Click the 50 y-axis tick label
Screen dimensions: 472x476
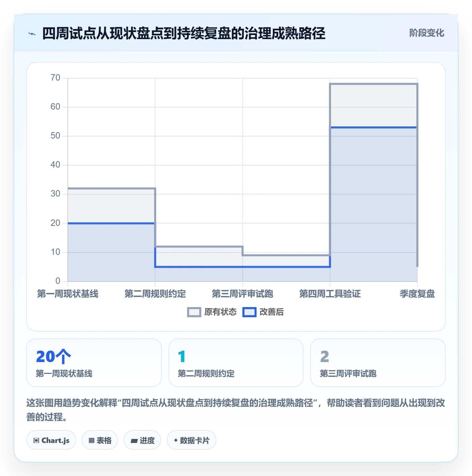[x=55, y=136]
